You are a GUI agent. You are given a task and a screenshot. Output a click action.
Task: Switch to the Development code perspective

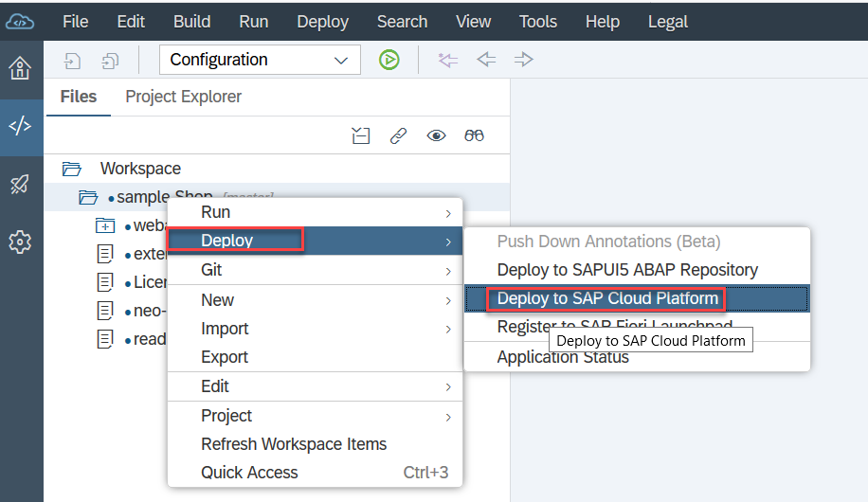pyautogui.click(x=20, y=126)
